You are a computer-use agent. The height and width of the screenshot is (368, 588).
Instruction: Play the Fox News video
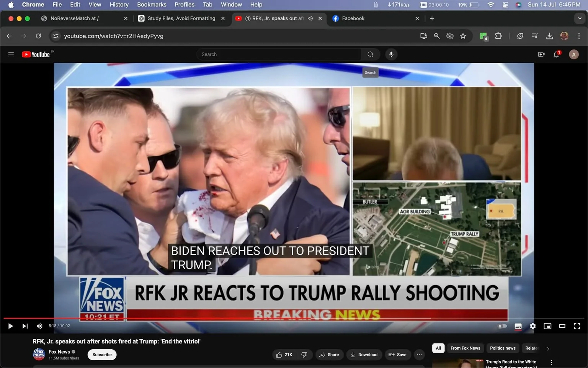10,326
